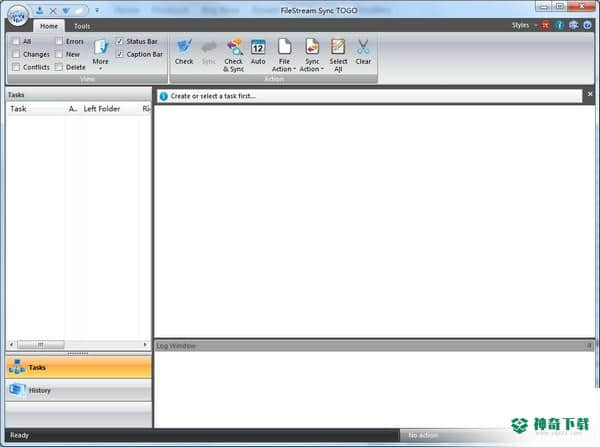Click the Left Folder column header

coord(110,109)
